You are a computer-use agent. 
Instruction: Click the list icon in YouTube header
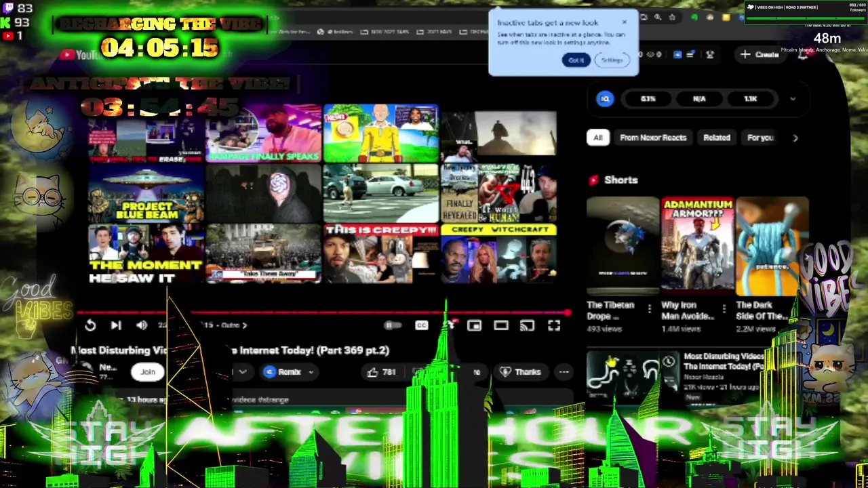[690, 54]
